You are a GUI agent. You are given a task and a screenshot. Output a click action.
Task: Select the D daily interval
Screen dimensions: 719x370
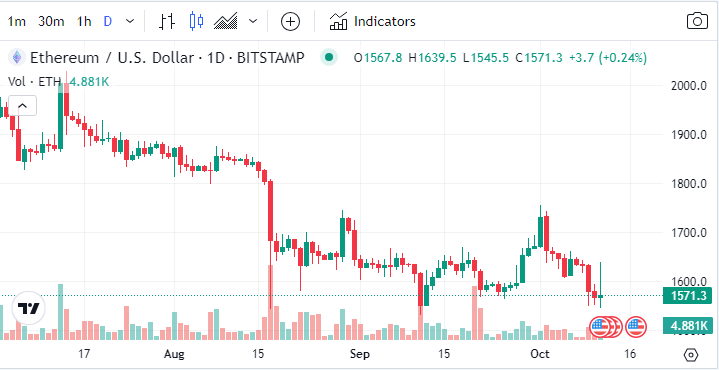[x=108, y=22]
